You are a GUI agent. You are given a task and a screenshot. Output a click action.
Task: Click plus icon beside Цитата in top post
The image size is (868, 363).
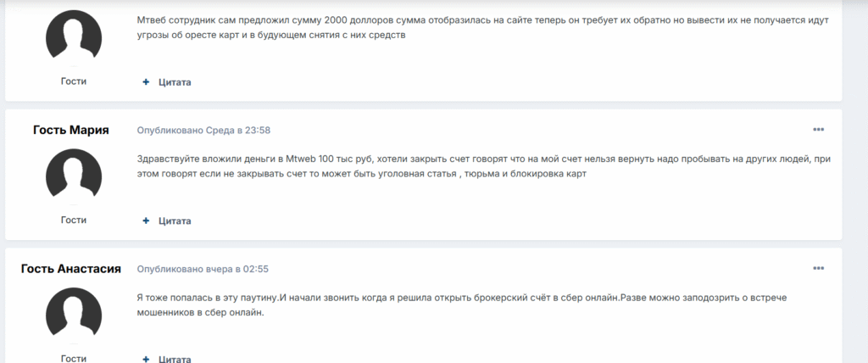click(146, 82)
